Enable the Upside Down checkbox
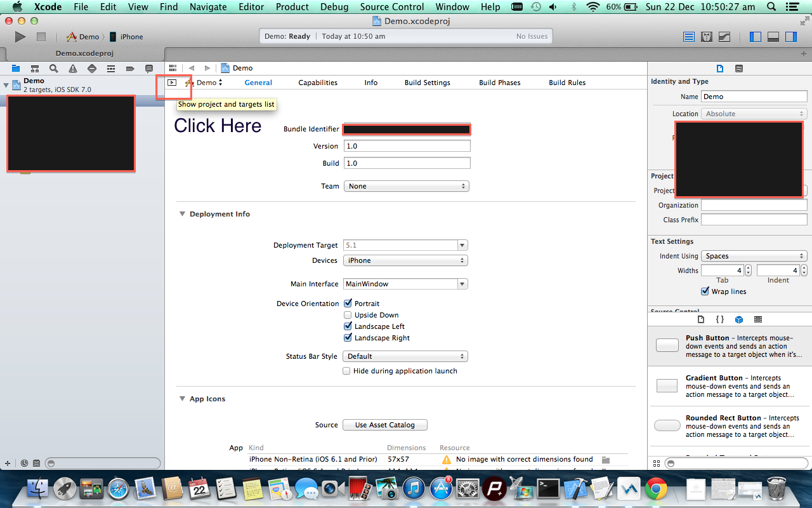 348,315
